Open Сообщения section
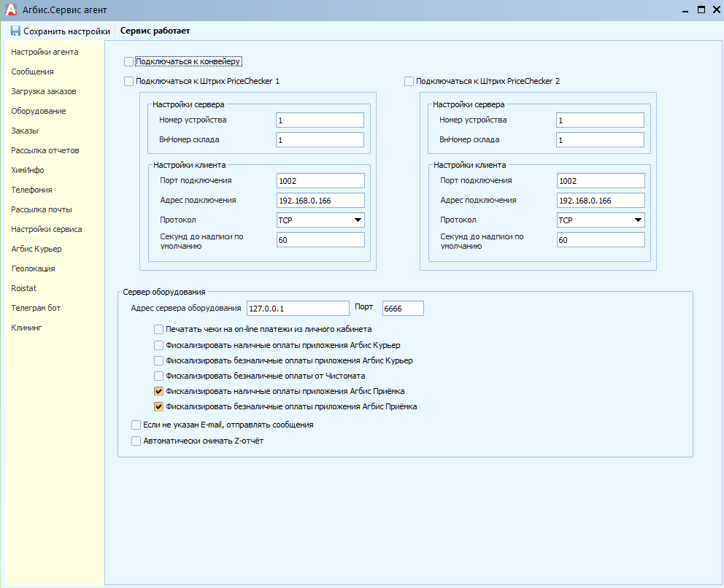The width and height of the screenshot is (724, 588). click(x=32, y=71)
